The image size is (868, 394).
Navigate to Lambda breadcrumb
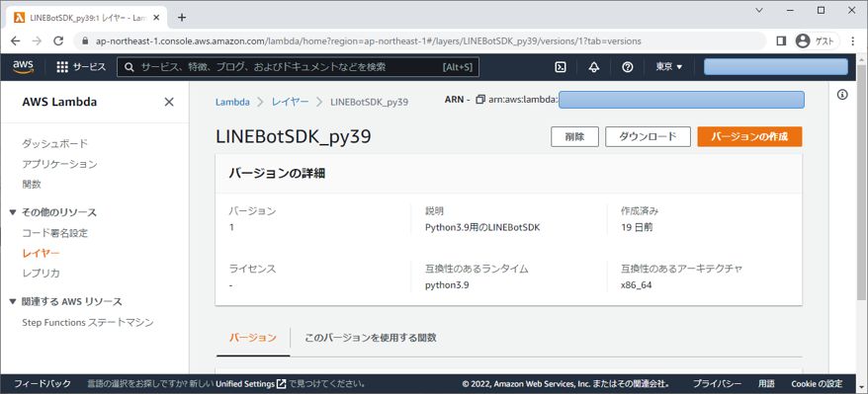tap(232, 102)
